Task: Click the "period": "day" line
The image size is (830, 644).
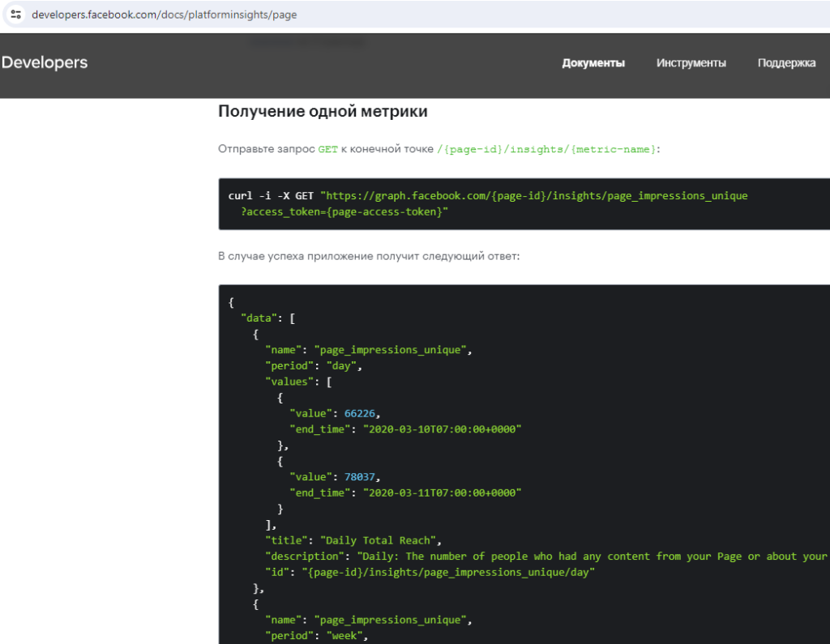Action: pos(314,365)
